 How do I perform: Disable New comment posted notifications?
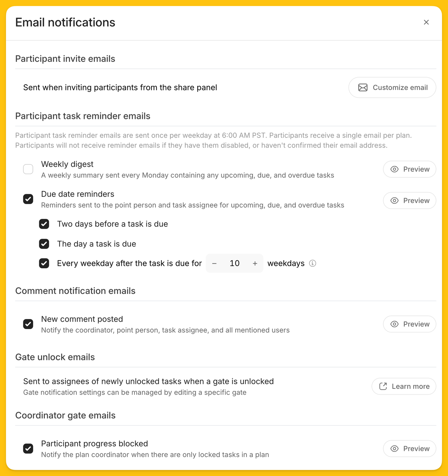(28, 324)
